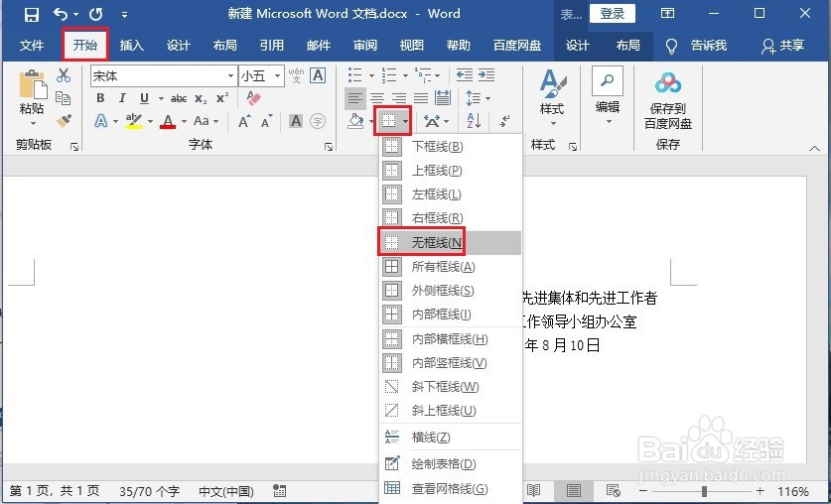Open 编辑 search magnifier button

(x=608, y=81)
